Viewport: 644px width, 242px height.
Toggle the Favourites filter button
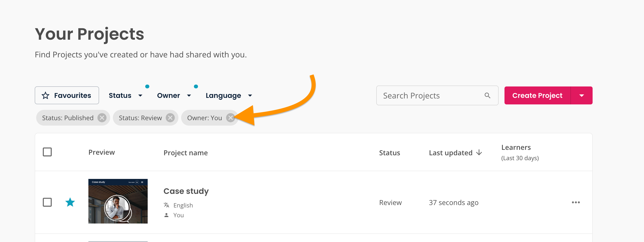pos(67,95)
